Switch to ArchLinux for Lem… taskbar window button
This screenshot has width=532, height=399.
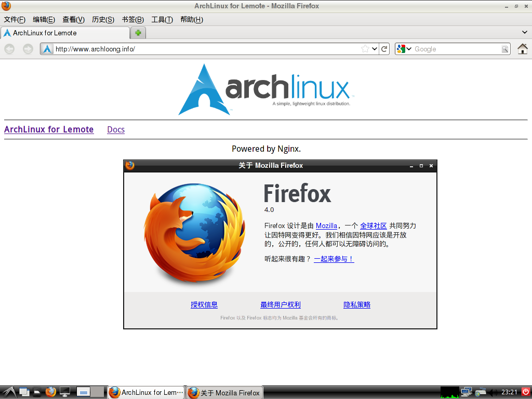tap(146, 393)
